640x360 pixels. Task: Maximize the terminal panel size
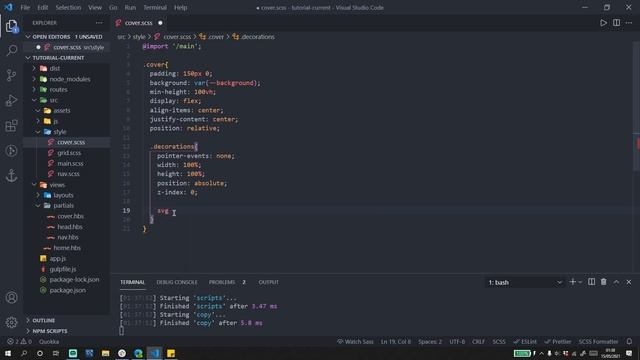click(x=616, y=282)
